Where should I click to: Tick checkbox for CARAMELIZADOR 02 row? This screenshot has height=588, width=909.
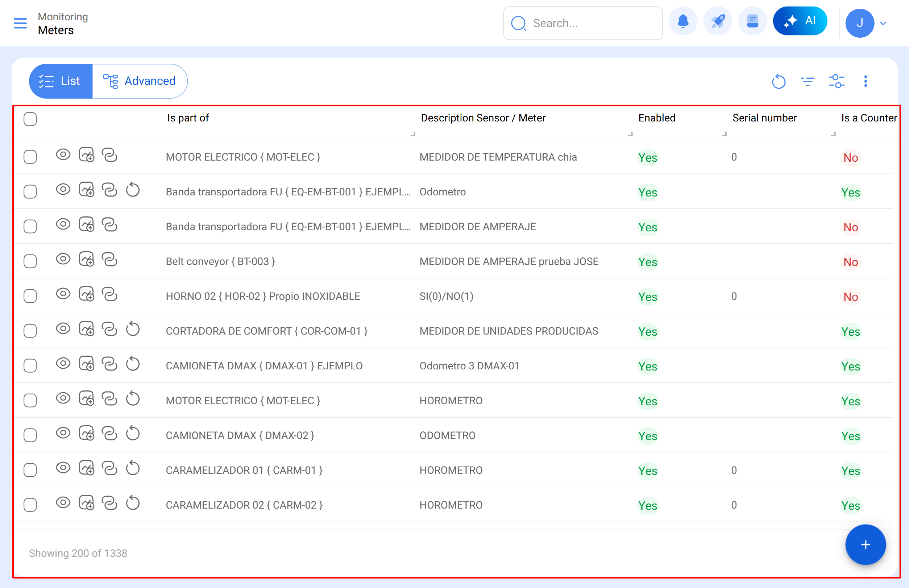point(30,505)
